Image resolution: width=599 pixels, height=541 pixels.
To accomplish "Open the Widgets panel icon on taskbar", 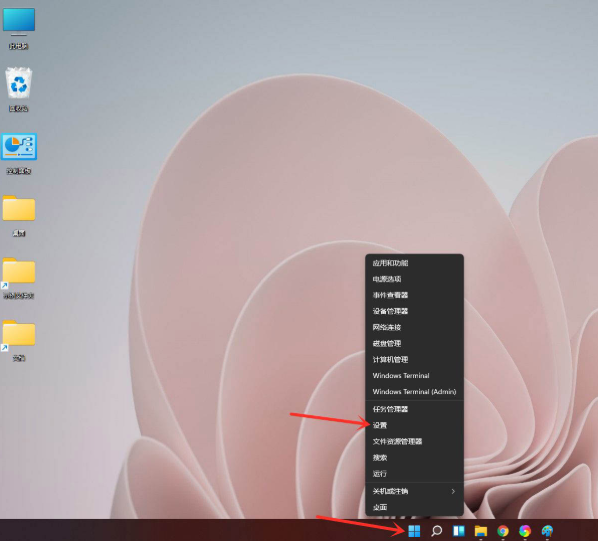I will click(x=458, y=531).
